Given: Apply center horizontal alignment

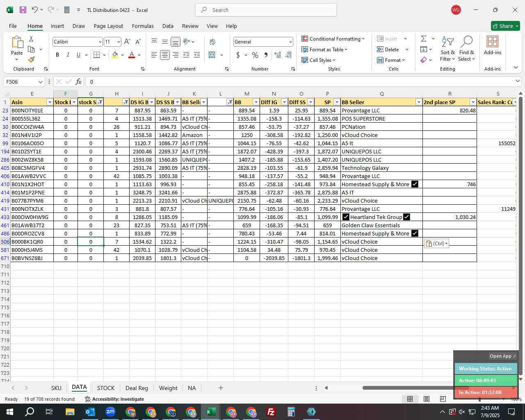Looking at the screenshot, I should pos(164,55).
